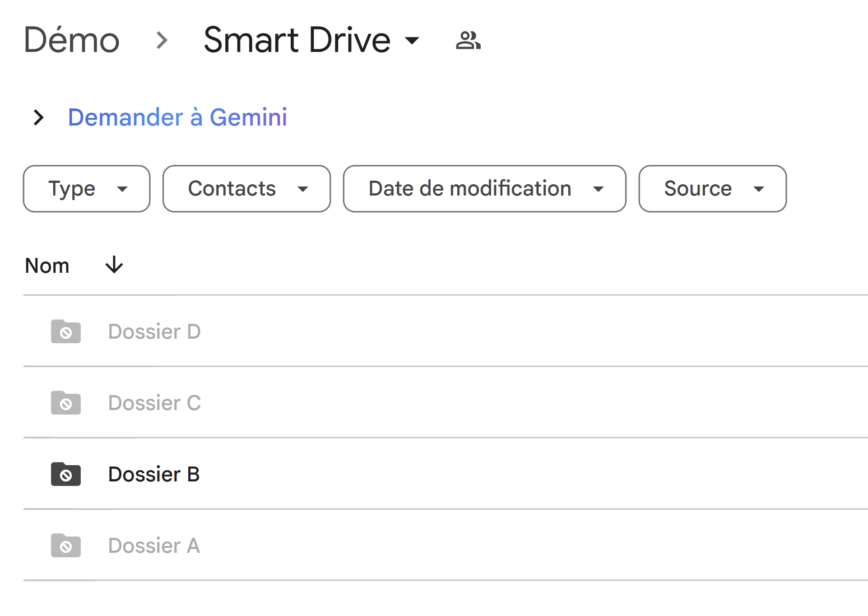
Task: Select the Dossier B row name
Action: point(154,474)
